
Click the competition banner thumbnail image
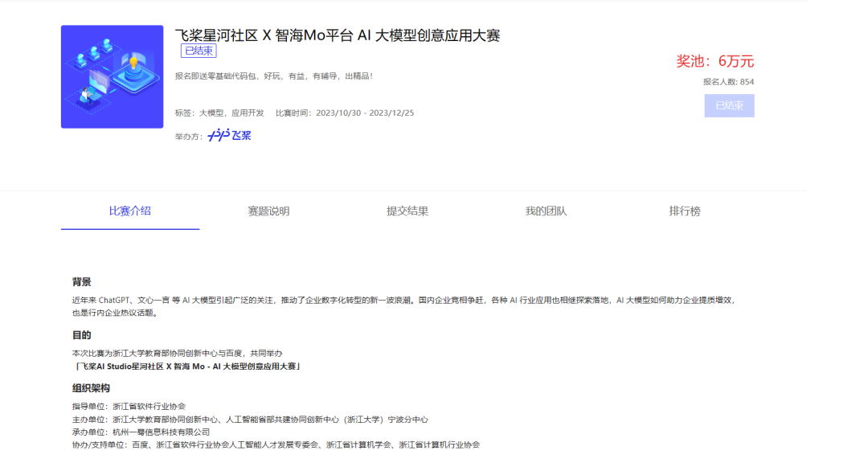pyautogui.click(x=112, y=76)
